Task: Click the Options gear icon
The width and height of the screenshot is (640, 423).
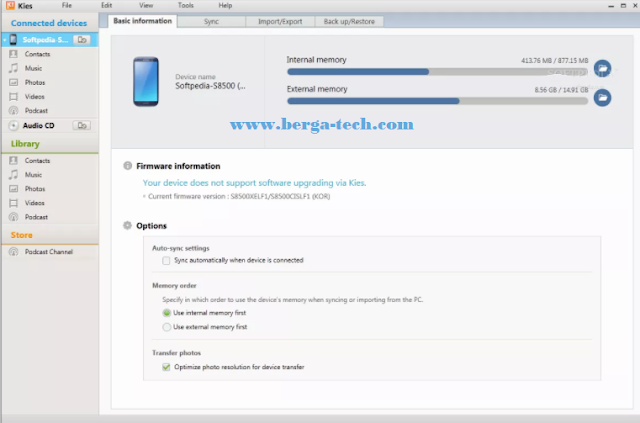Action: 127,225
